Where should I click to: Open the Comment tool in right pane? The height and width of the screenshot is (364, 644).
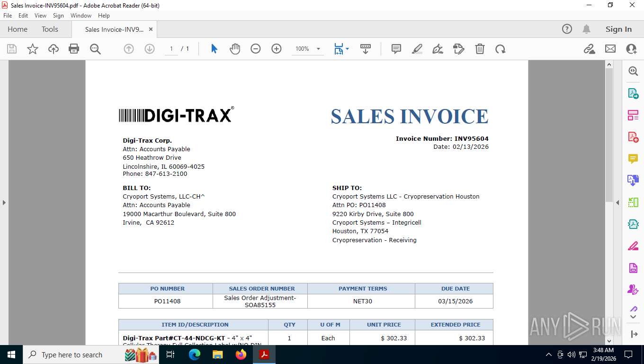click(x=633, y=159)
